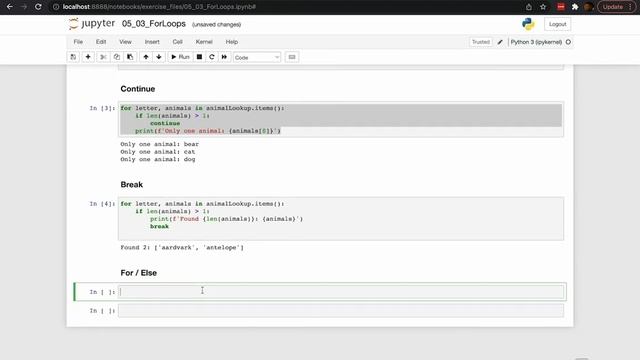
Task: Click the share page icon in address bar
Action: [x=529, y=7]
